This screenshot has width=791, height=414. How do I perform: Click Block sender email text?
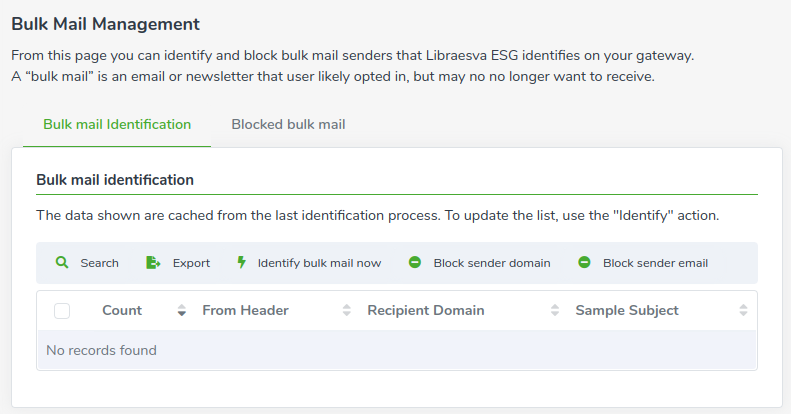(x=655, y=263)
